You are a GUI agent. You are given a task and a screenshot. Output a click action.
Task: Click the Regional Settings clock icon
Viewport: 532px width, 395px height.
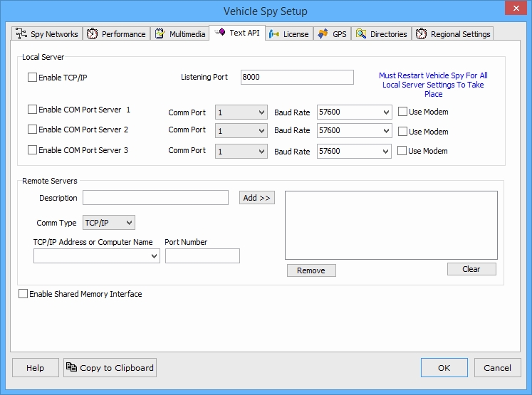tap(422, 34)
